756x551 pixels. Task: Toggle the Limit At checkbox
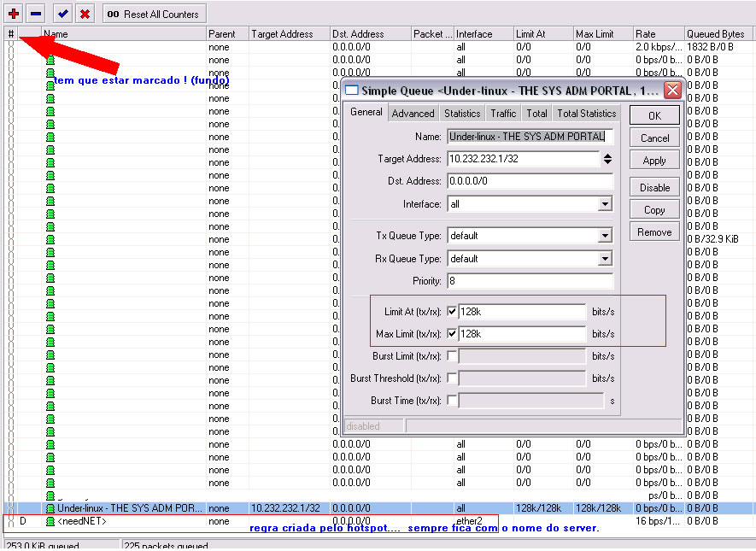point(452,312)
